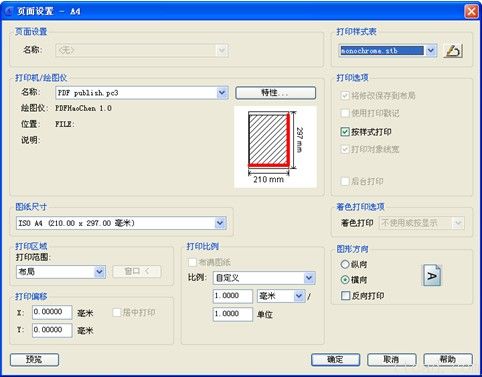Select the 纵向 radio button
This screenshot has width=482, height=377.
tap(345, 264)
